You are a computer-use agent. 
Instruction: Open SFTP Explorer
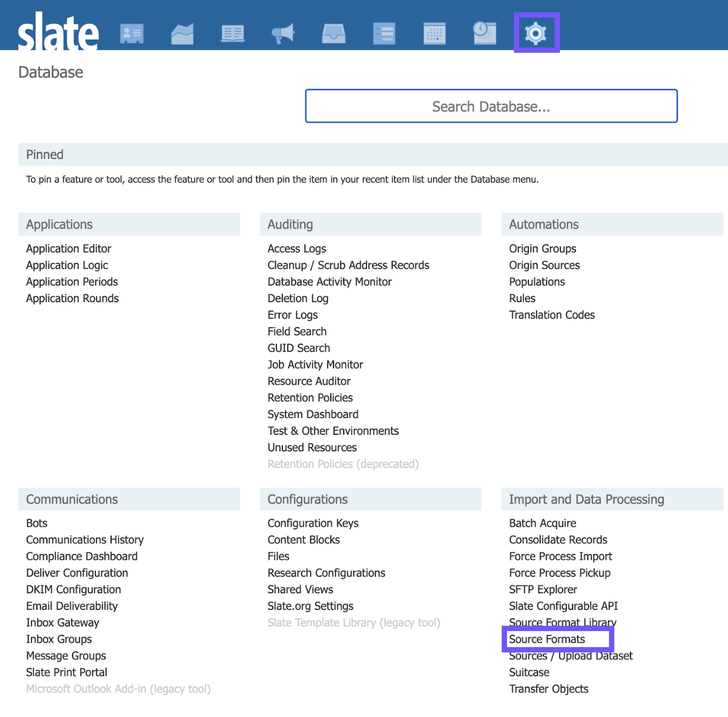point(543,589)
